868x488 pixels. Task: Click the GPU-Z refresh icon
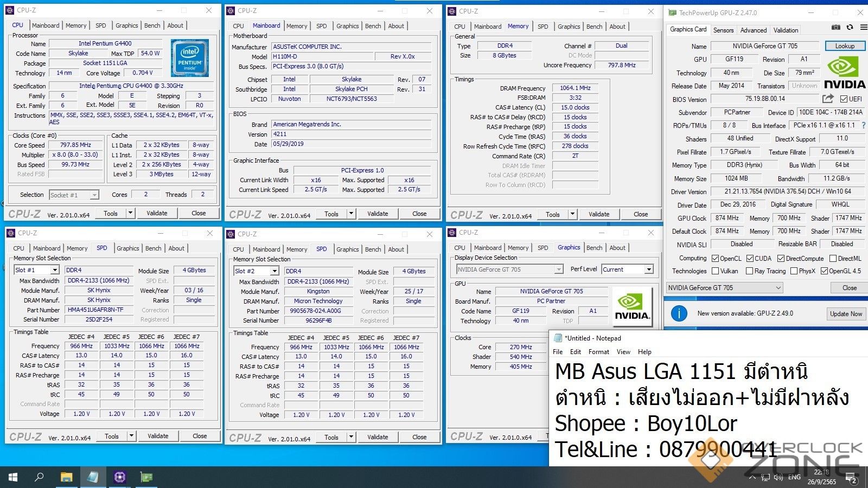pos(850,27)
